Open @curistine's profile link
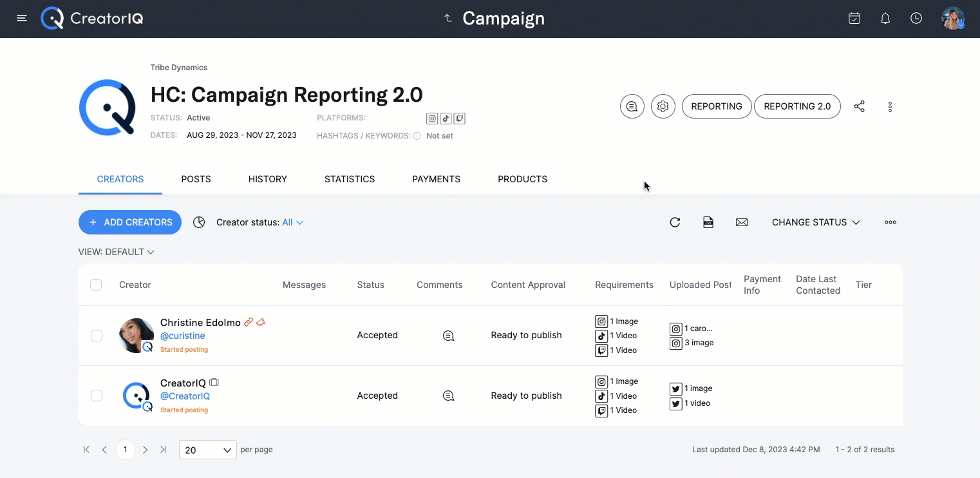 (182, 336)
